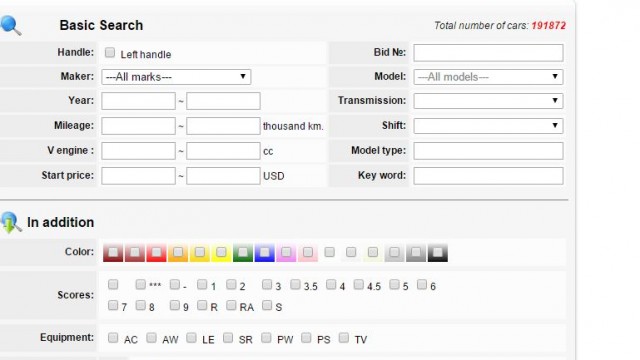Image resolution: width=640 pixels, height=360 pixels.
Task: Select the orange color swatch
Action: [x=178, y=252]
